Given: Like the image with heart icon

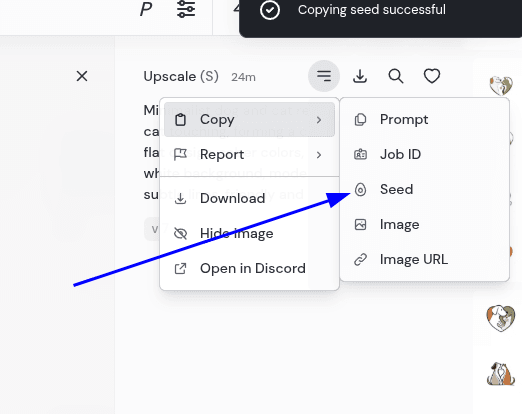Looking at the screenshot, I should point(432,76).
